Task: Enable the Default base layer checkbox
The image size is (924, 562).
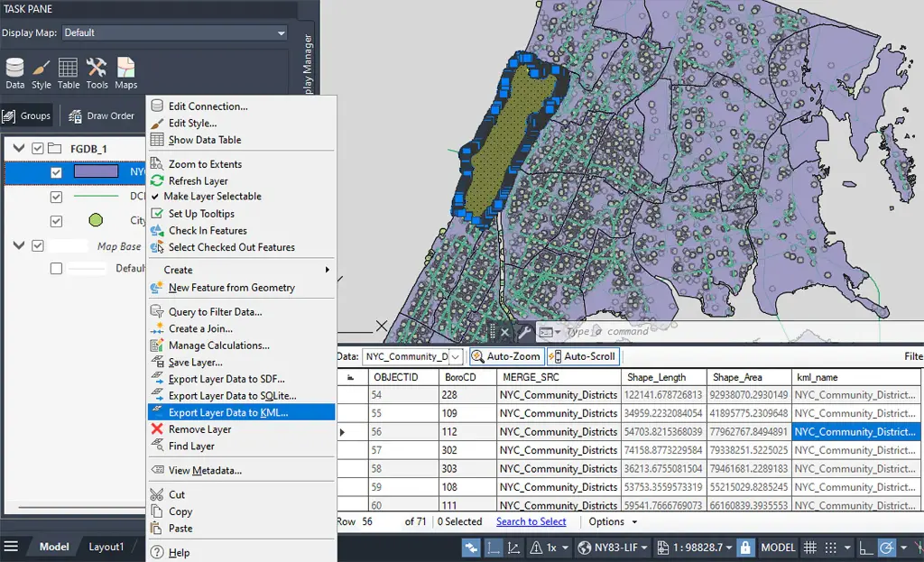Action: click(x=56, y=269)
